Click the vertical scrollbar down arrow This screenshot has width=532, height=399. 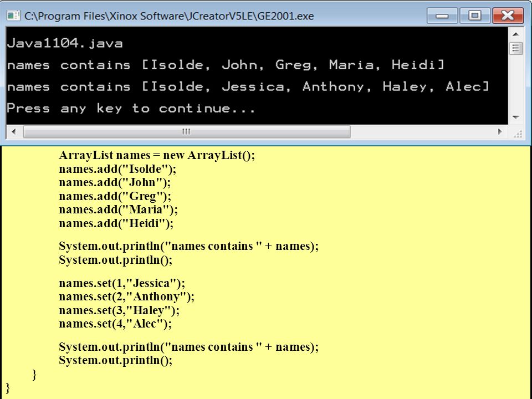point(516,117)
